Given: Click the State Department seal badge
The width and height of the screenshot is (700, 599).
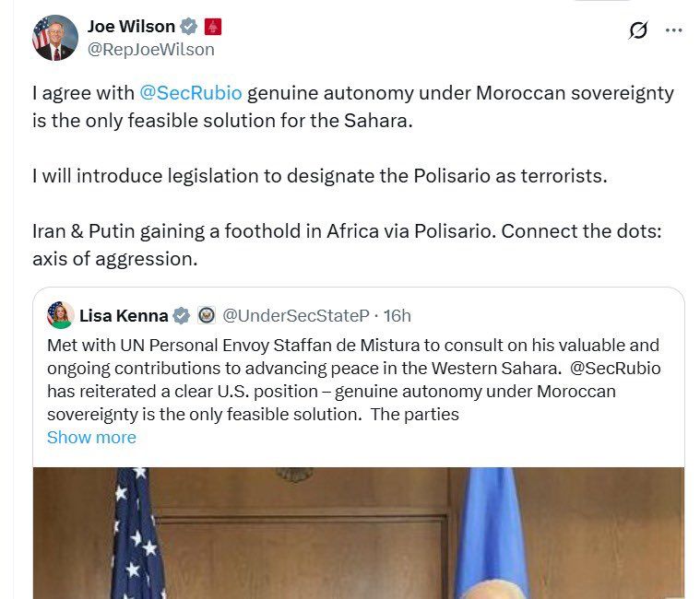Looking at the screenshot, I should pyautogui.click(x=206, y=316).
